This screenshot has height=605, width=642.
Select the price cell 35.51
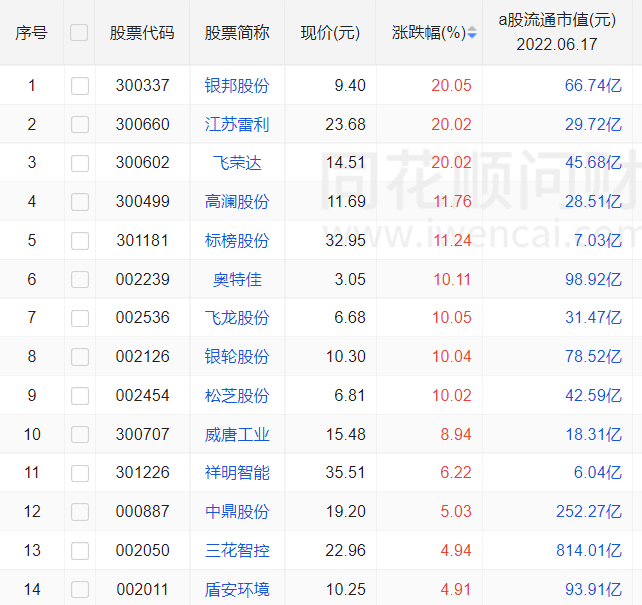(x=345, y=473)
